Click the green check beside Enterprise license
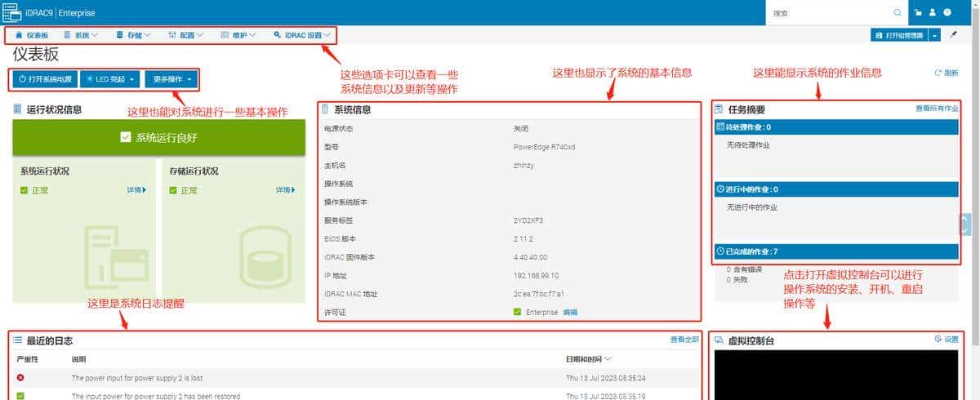Viewport: 980px width, 400px height. coord(518,312)
